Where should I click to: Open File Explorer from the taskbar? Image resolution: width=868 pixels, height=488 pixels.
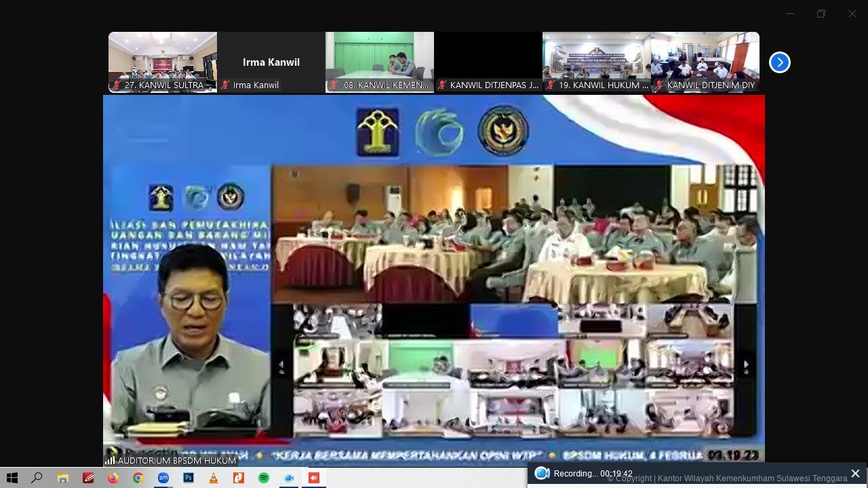62,478
